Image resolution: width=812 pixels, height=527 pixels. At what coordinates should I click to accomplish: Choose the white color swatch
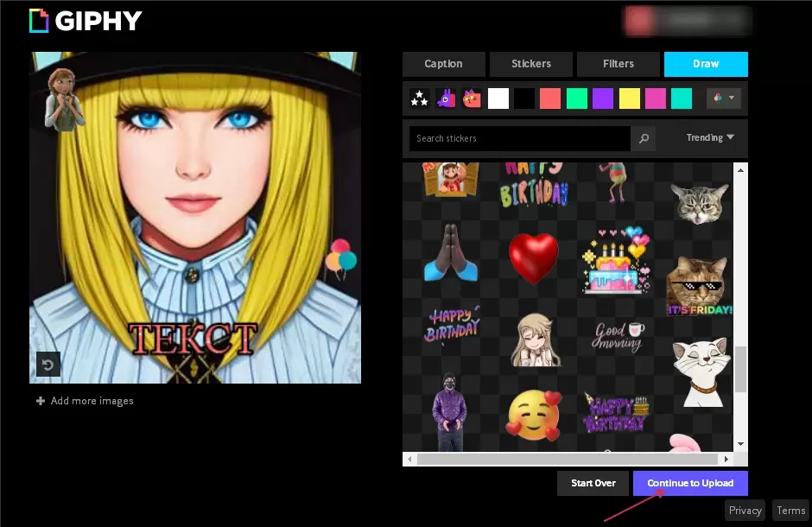(498, 98)
